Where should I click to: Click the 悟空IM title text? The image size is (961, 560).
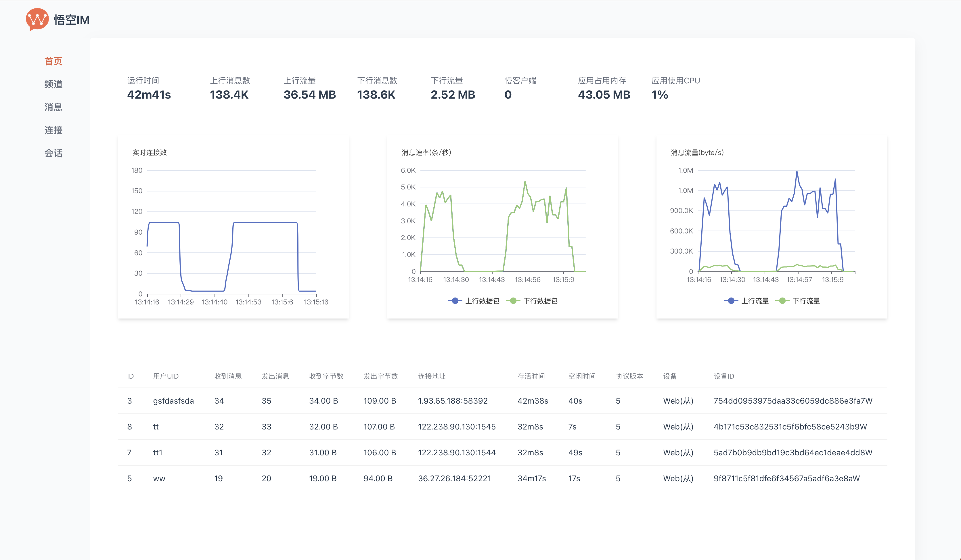pos(71,20)
